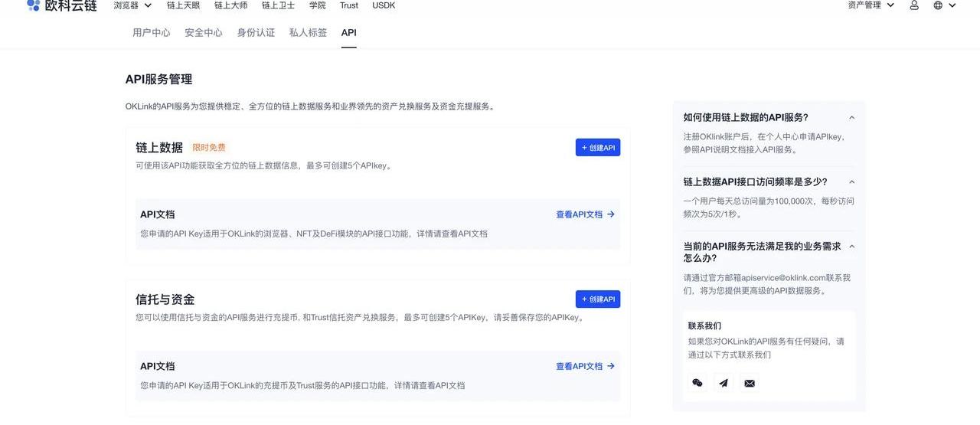Screen dimensions: 980x425
Task: Go to 学院 in the top navigation
Action: [x=317, y=5]
